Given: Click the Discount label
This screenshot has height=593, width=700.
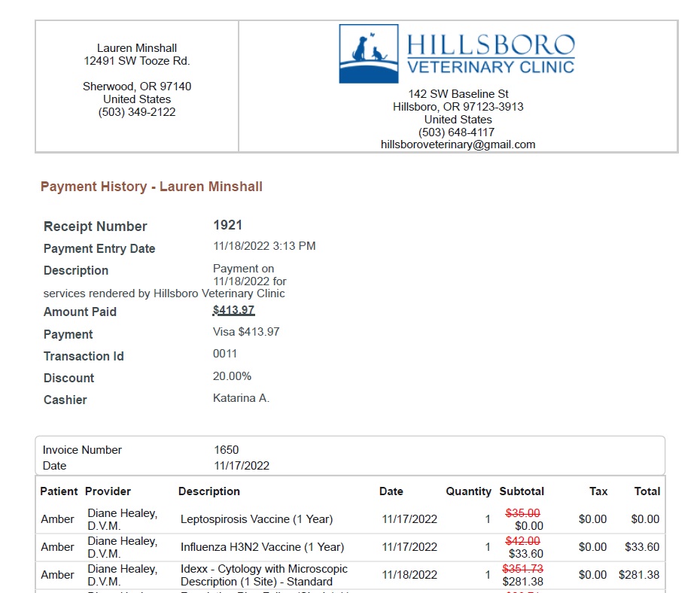Looking at the screenshot, I should (68, 378).
